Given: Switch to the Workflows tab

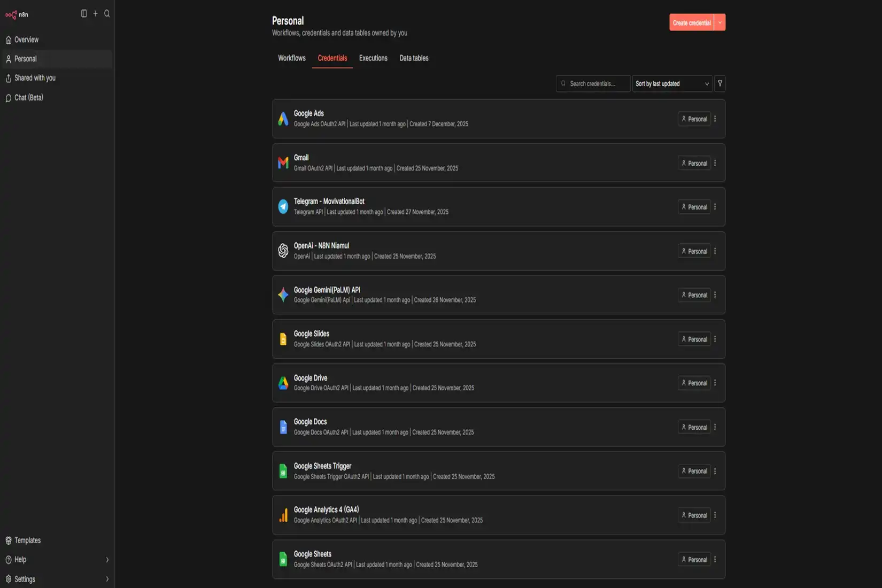Looking at the screenshot, I should click(x=291, y=58).
